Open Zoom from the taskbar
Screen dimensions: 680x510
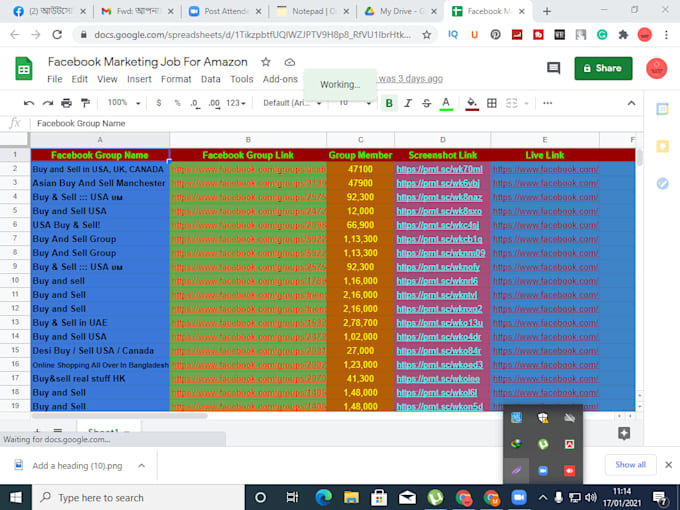pos(518,497)
